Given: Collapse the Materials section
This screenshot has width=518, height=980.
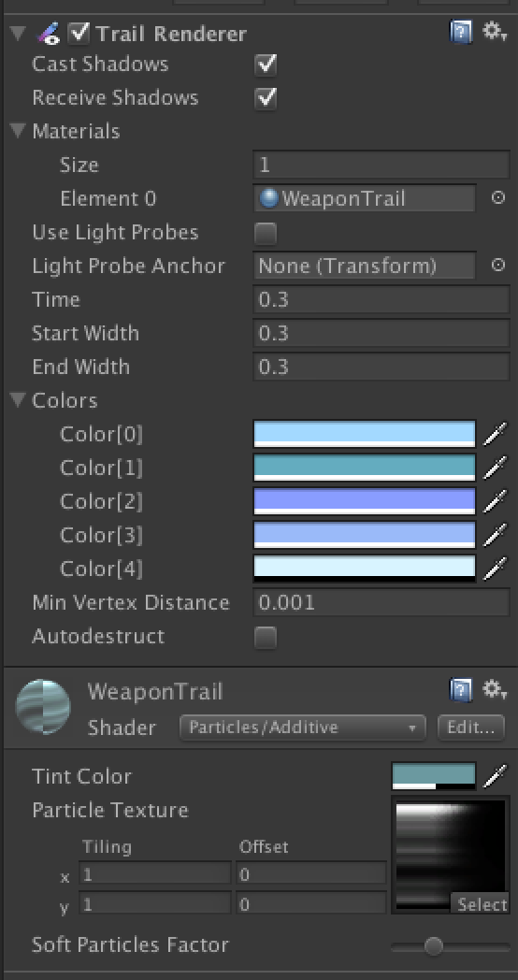Looking at the screenshot, I should (x=18, y=131).
